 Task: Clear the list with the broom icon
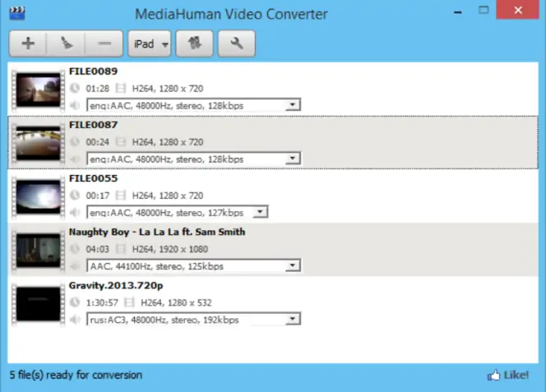[66, 44]
